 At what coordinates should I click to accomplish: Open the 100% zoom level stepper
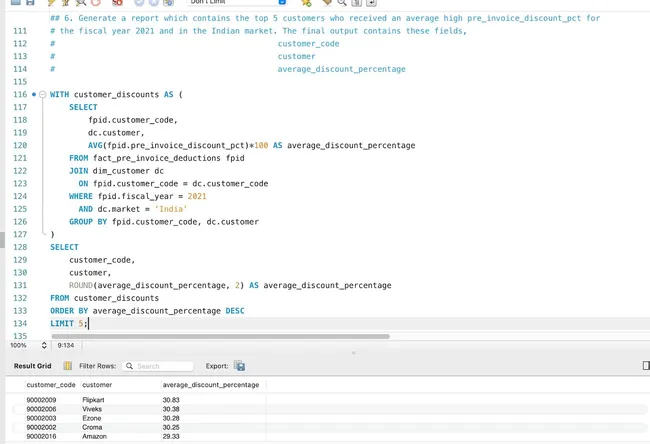click(43, 345)
